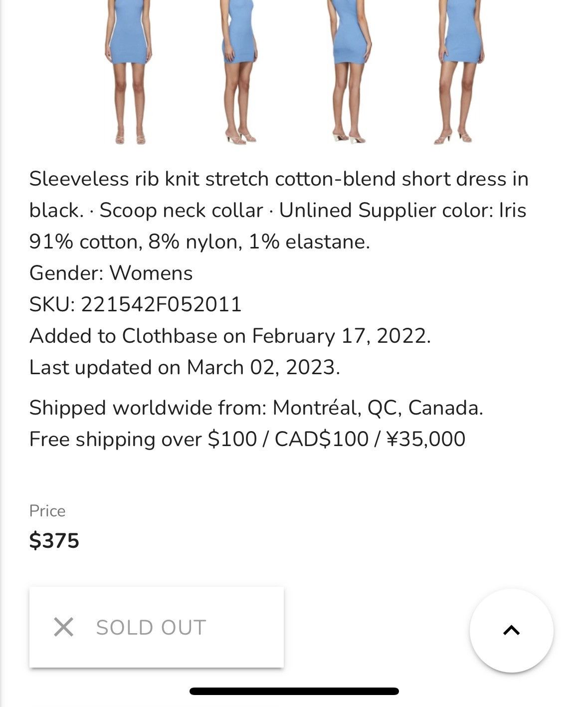Click the Price label
This screenshot has height=707, width=588.
tap(47, 511)
